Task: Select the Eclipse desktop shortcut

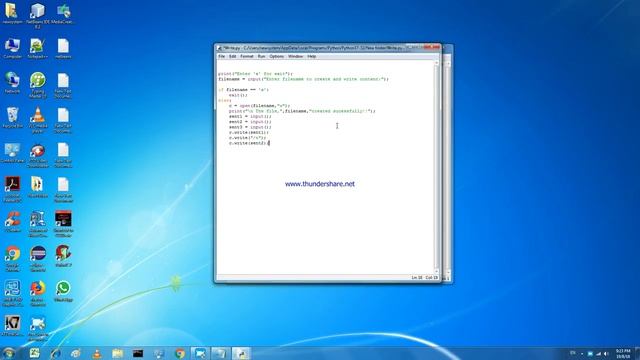Action: point(38,259)
